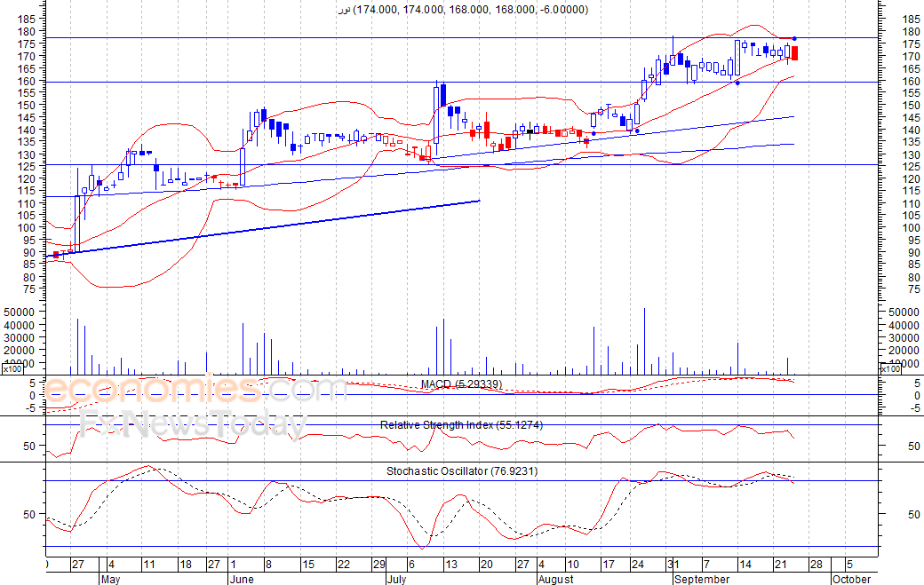The image size is (924, 585).
Task: Select the Stochastic Oscillator (76.9231) label
Action: pos(462,471)
